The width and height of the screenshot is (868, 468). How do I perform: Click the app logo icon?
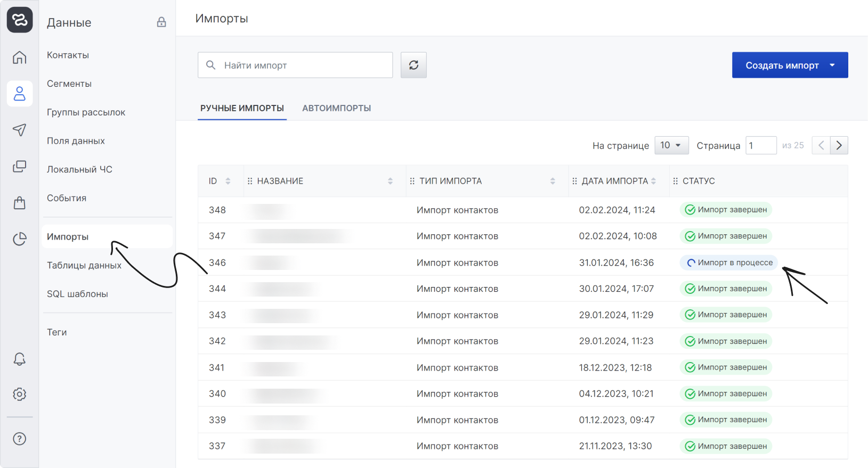click(x=20, y=20)
